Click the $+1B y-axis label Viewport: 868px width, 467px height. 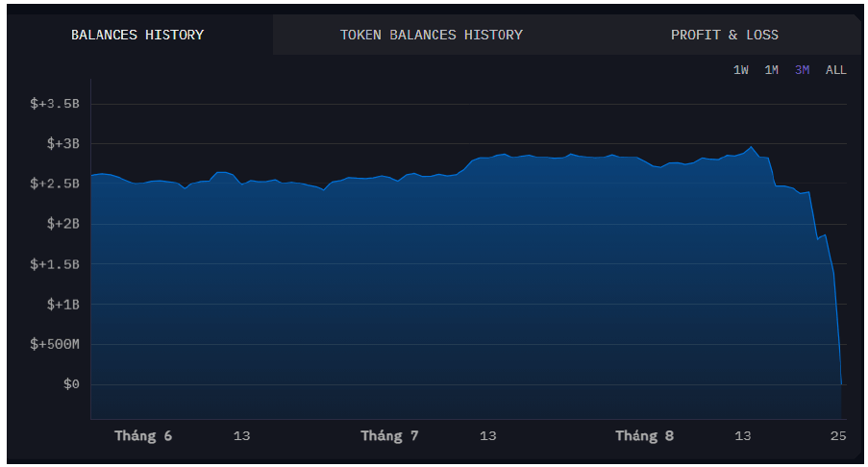[63, 305]
